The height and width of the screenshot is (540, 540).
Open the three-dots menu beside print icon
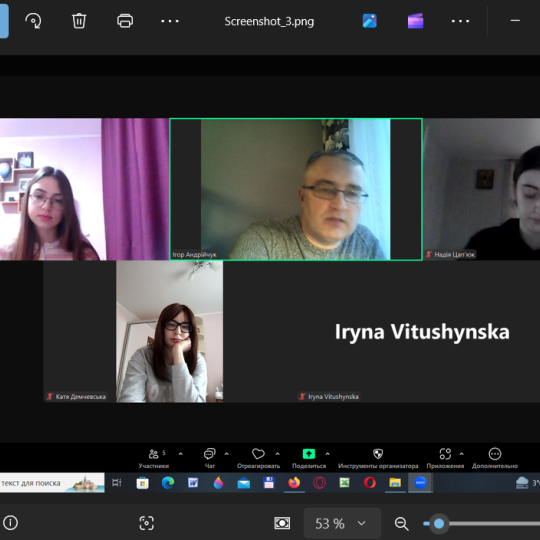(x=170, y=21)
